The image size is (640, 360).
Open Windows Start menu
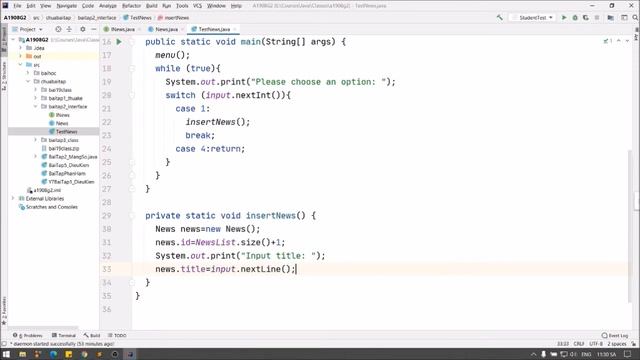pos(6,354)
